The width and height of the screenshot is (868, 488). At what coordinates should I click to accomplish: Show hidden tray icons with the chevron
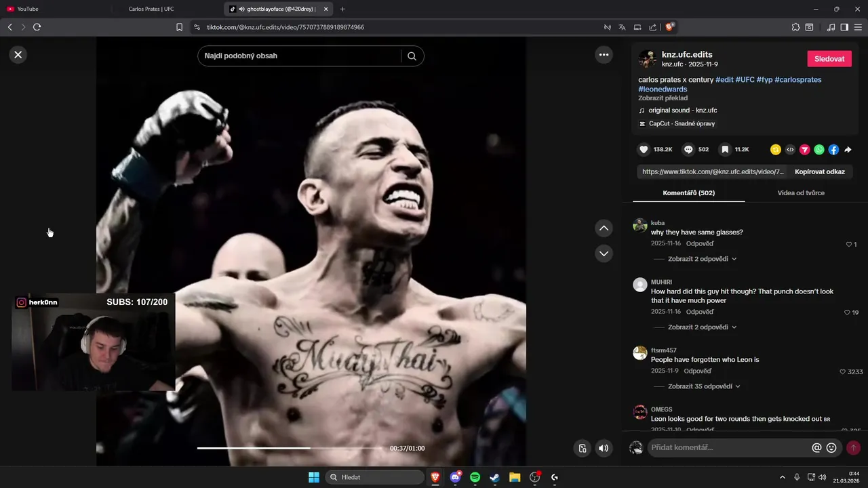click(x=782, y=477)
